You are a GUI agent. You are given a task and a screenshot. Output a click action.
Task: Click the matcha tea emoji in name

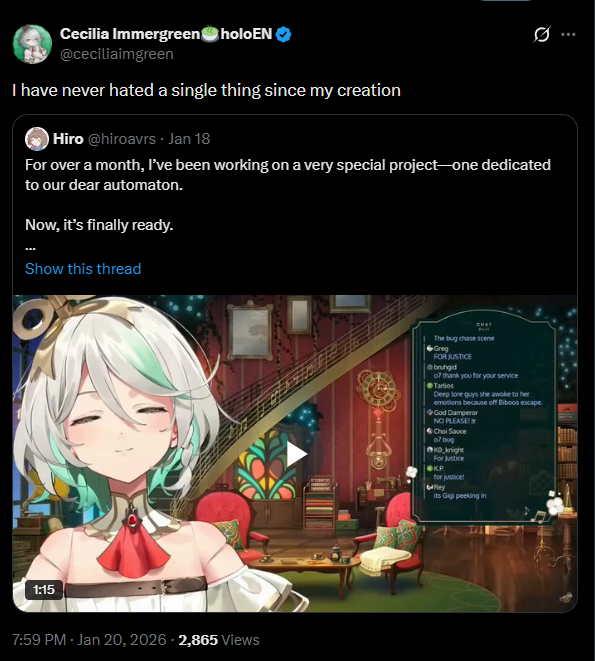210,34
